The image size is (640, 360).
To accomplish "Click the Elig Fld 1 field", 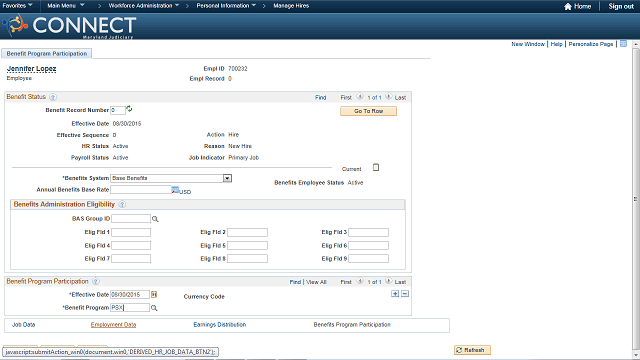I will [x=131, y=232].
